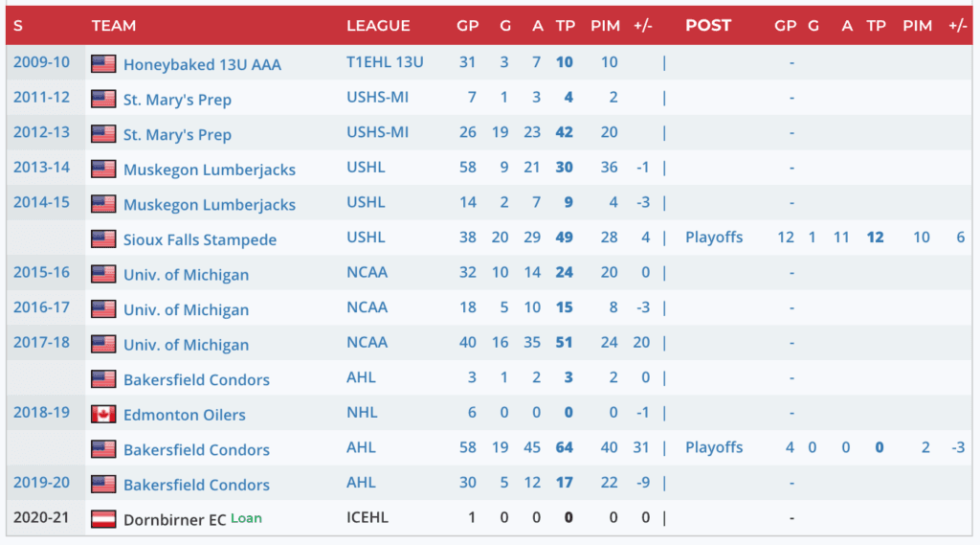Click flag icon beside 2012-13 St. Mary's Prep

click(103, 134)
